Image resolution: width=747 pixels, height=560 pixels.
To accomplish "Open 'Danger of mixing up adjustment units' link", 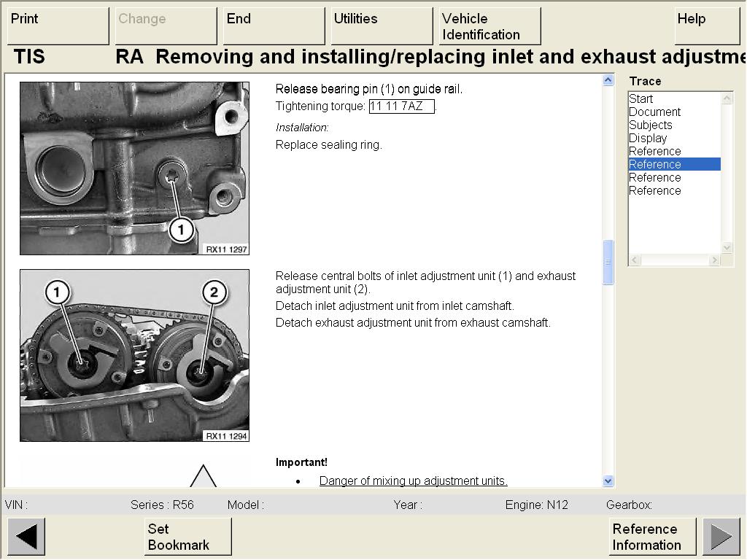I will point(413,481).
